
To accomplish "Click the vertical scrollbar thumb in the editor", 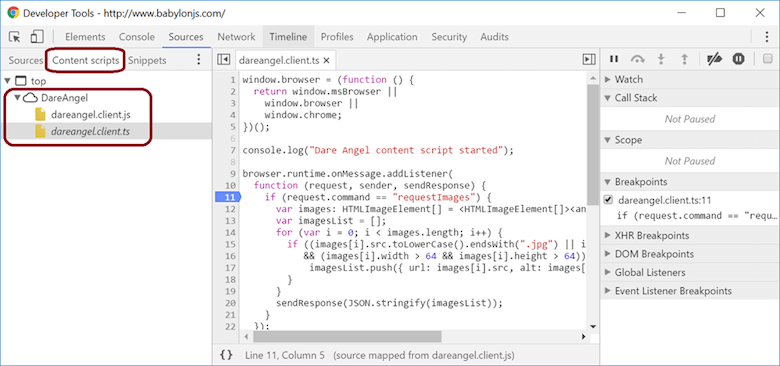I will pyautogui.click(x=592, y=144).
